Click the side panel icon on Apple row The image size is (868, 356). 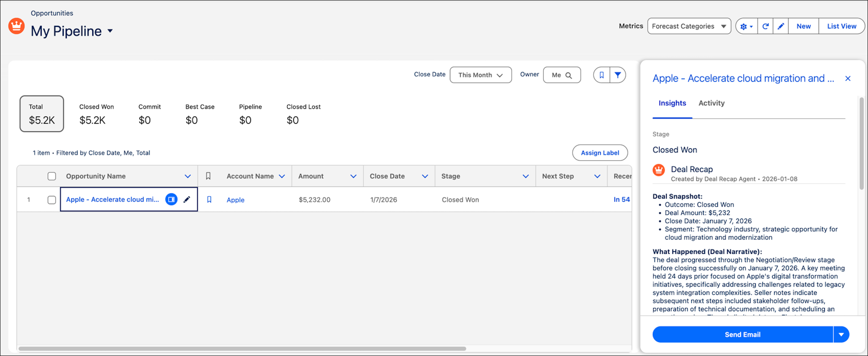(171, 199)
